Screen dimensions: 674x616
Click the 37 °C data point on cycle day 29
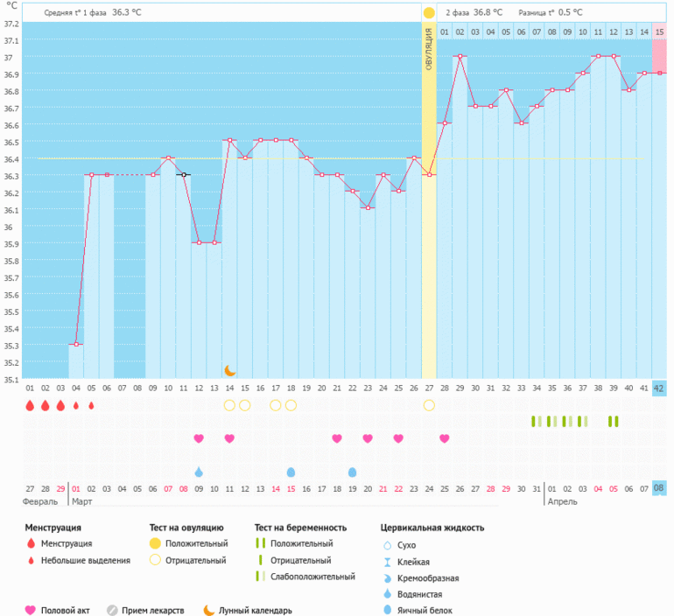tap(460, 56)
